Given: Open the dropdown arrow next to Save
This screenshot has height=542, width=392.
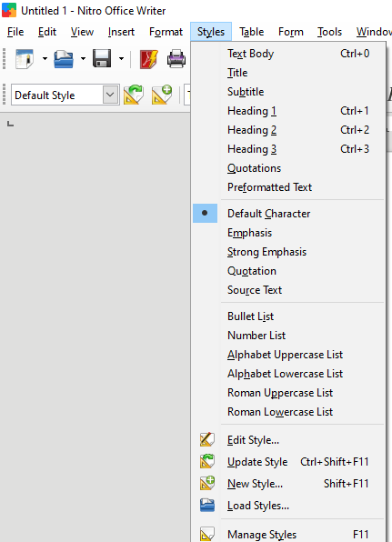Looking at the screenshot, I should point(121,59).
